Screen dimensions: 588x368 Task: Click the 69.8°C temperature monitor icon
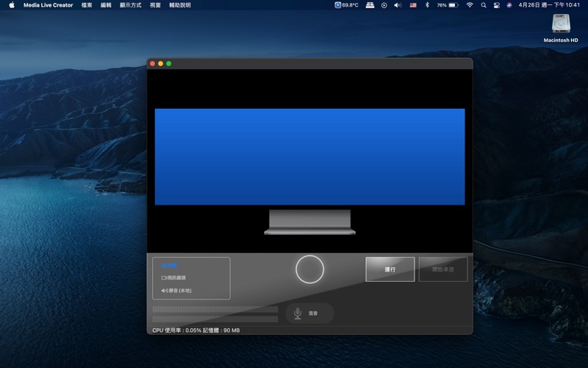(x=346, y=5)
